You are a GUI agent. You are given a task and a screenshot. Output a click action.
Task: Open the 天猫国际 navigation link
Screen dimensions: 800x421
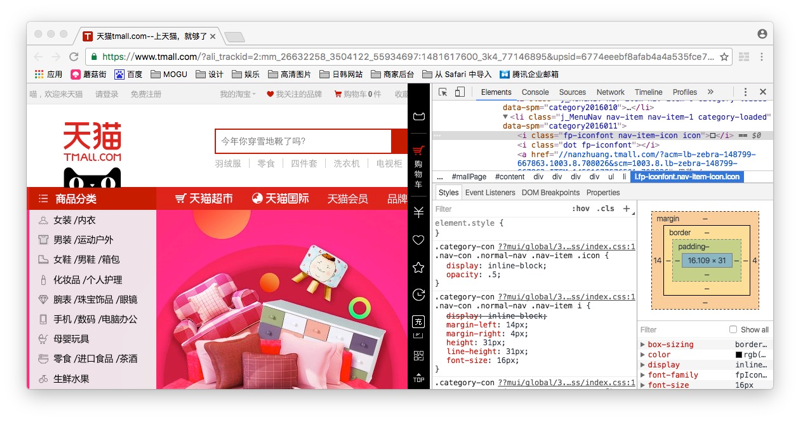281,199
